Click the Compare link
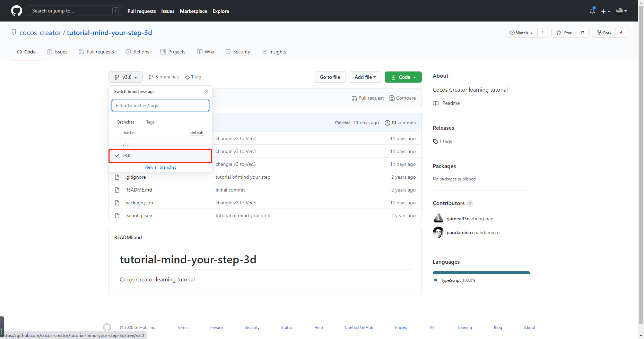Viewport: 644px width, 339px height. (403, 98)
